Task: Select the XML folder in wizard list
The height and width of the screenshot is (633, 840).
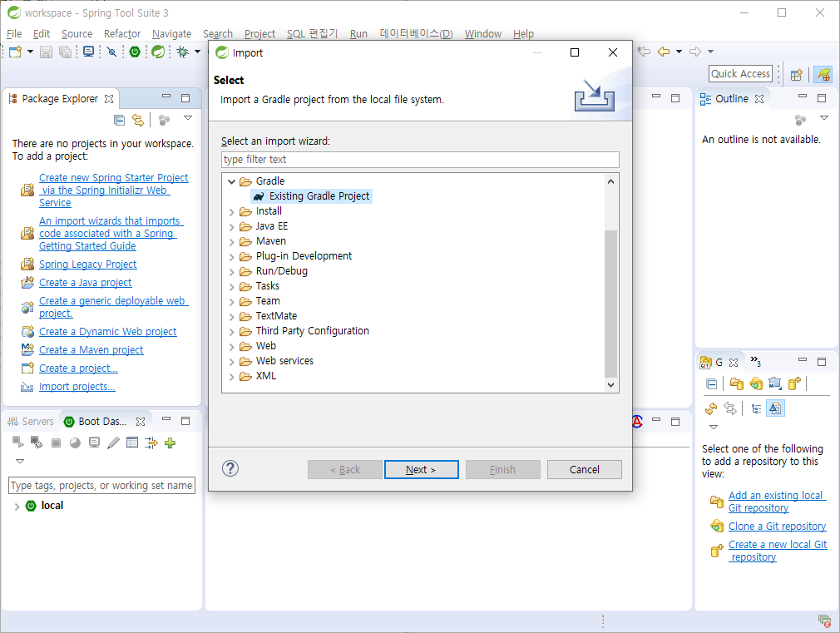Action: pyautogui.click(x=265, y=376)
